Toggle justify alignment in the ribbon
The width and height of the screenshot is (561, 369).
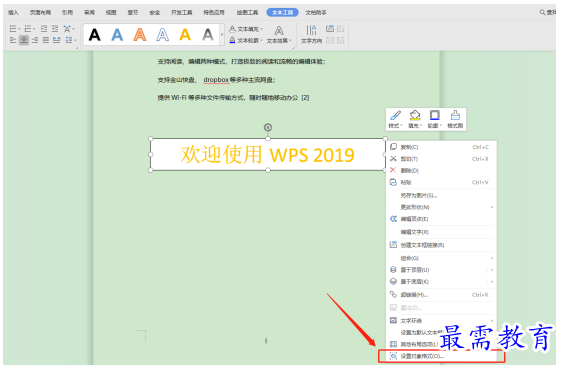(46, 40)
